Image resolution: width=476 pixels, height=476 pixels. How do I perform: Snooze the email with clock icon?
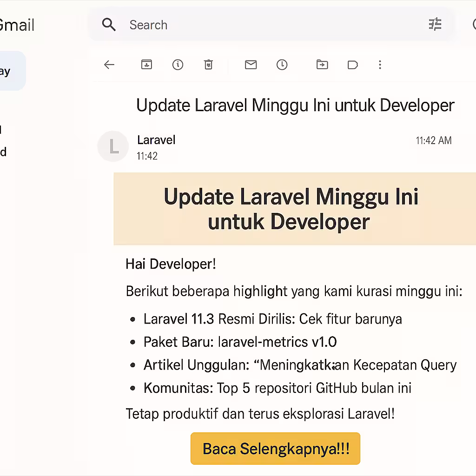282,65
